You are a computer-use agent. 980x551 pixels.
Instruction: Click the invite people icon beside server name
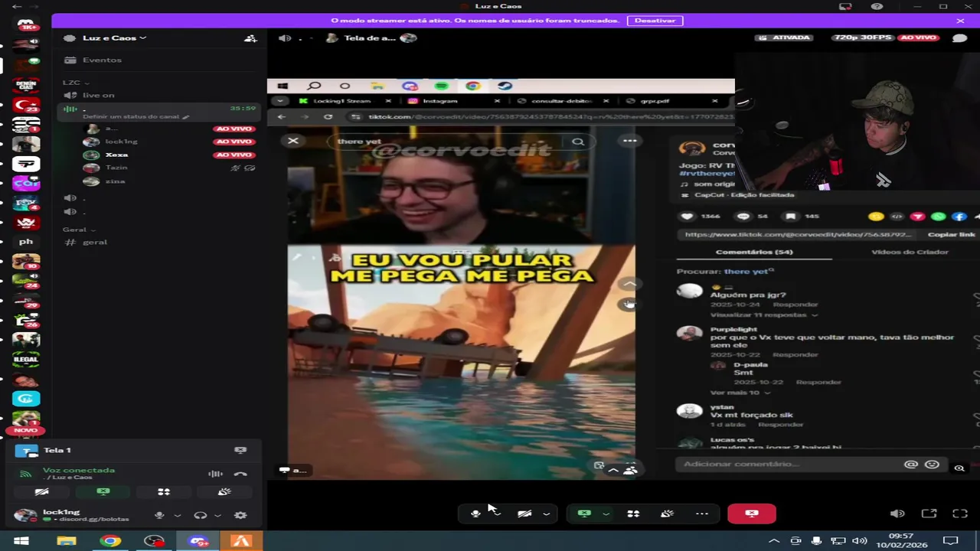pos(250,38)
